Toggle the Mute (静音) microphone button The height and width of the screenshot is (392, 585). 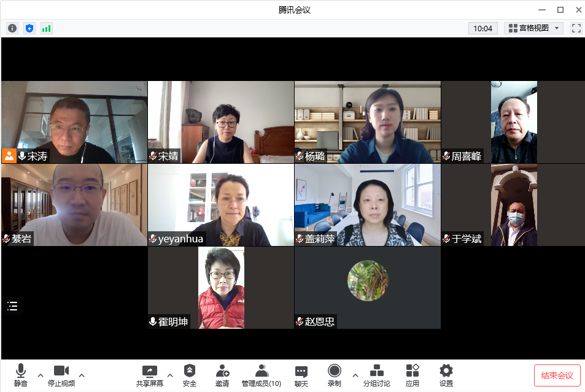tap(21, 375)
